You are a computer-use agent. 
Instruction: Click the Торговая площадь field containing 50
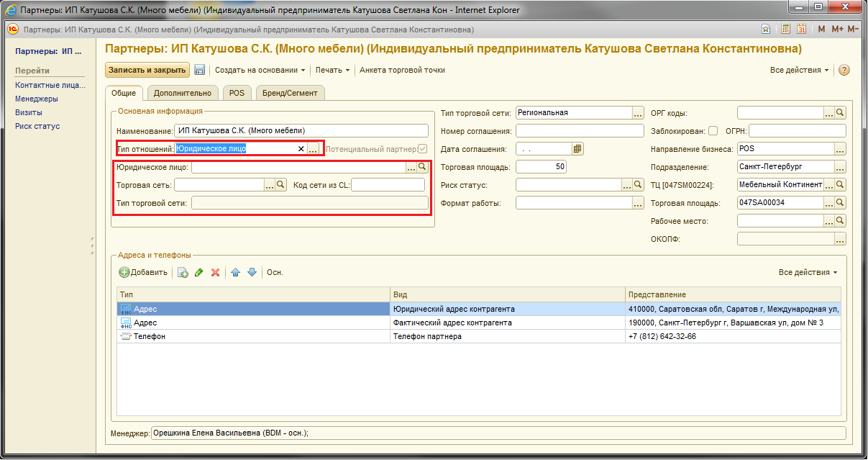pos(542,167)
